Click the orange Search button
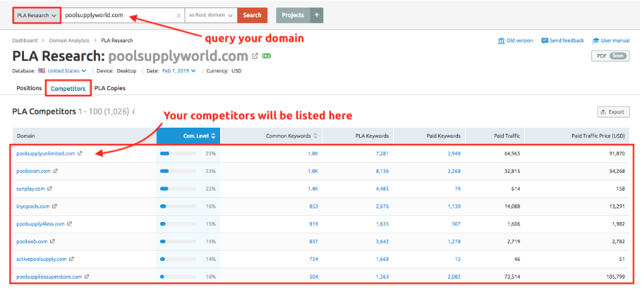Viewport: 644px width, 293px height. pos(252,15)
